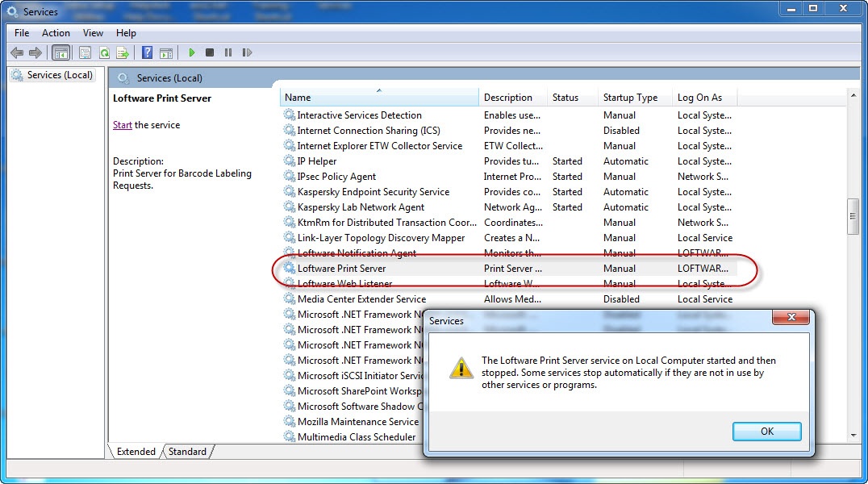Open the blue question-mark Help toolbar icon

(148, 52)
